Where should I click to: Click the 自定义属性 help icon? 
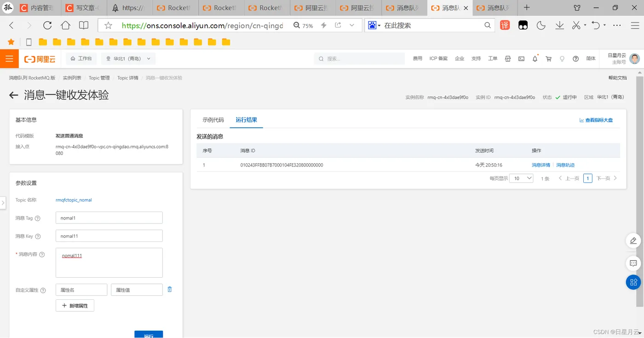click(x=43, y=291)
